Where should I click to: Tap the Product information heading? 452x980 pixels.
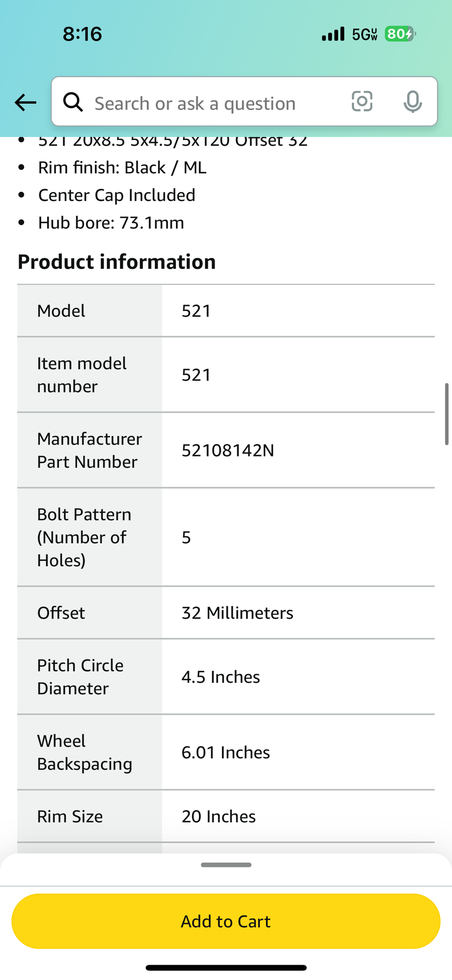[x=117, y=262]
